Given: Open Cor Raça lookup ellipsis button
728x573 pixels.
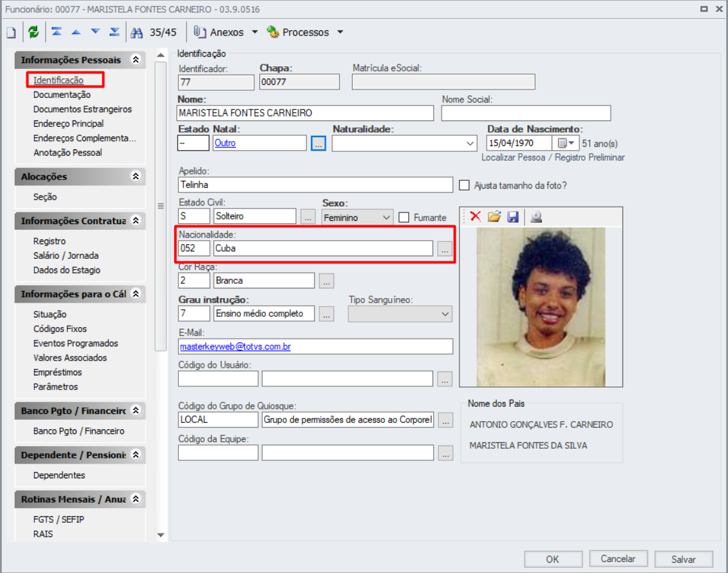Looking at the screenshot, I should pos(326,281).
